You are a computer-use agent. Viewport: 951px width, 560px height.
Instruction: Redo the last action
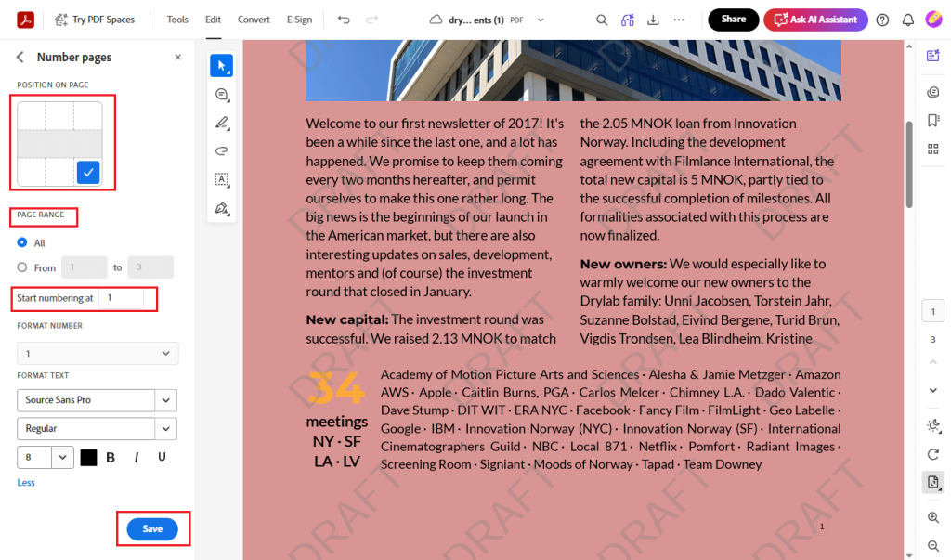click(371, 20)
